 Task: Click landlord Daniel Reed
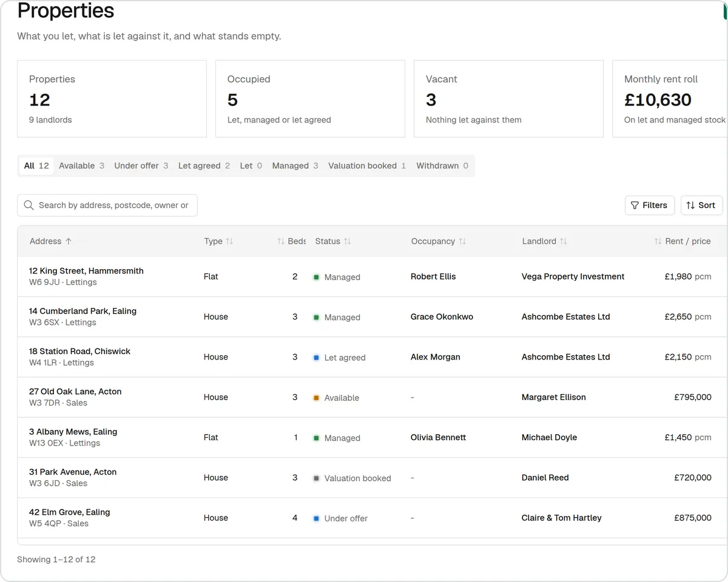pyautogui.click(x=545, y=478)
